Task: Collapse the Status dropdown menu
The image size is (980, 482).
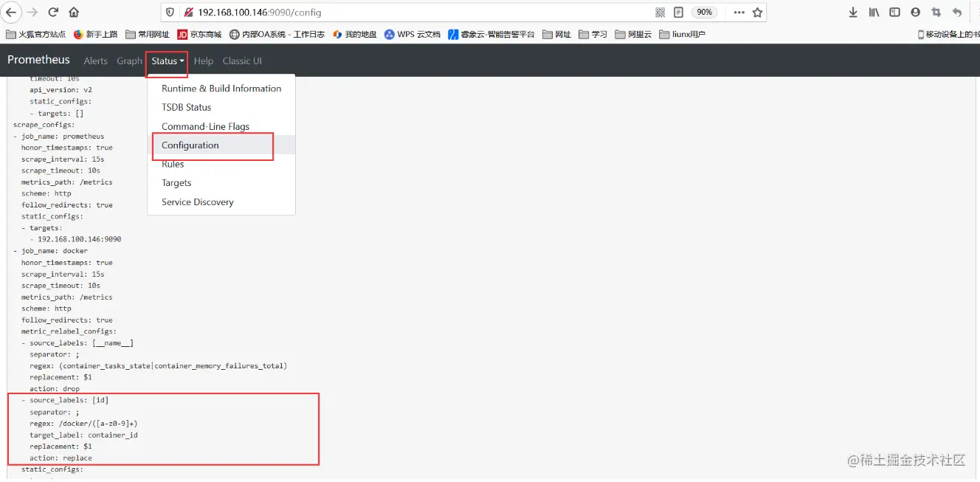Action: (168, 61)
